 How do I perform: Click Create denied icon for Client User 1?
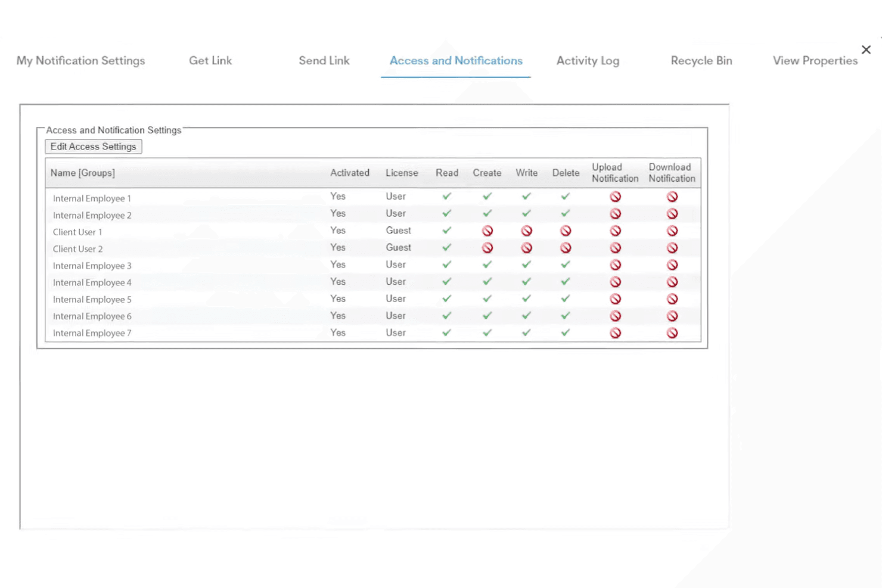pos(487,231)
